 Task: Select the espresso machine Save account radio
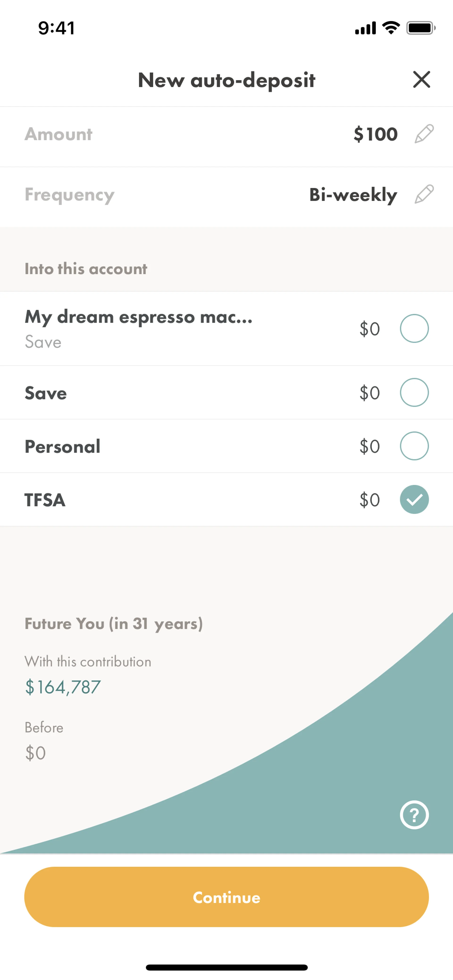[414, 328]
